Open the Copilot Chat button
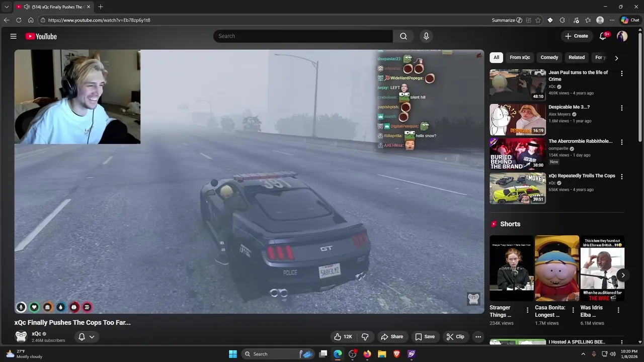Image resolution: width=644 pixels, height=362 pixels. (630, 20)
